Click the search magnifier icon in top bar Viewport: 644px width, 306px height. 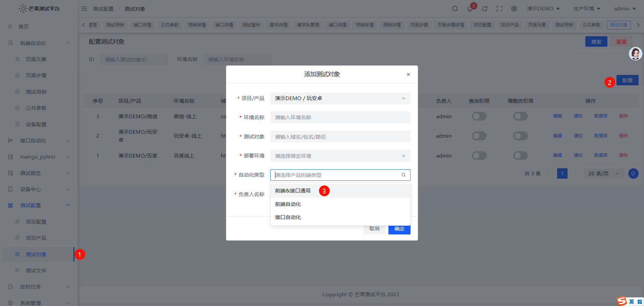(x=455, y=8)
